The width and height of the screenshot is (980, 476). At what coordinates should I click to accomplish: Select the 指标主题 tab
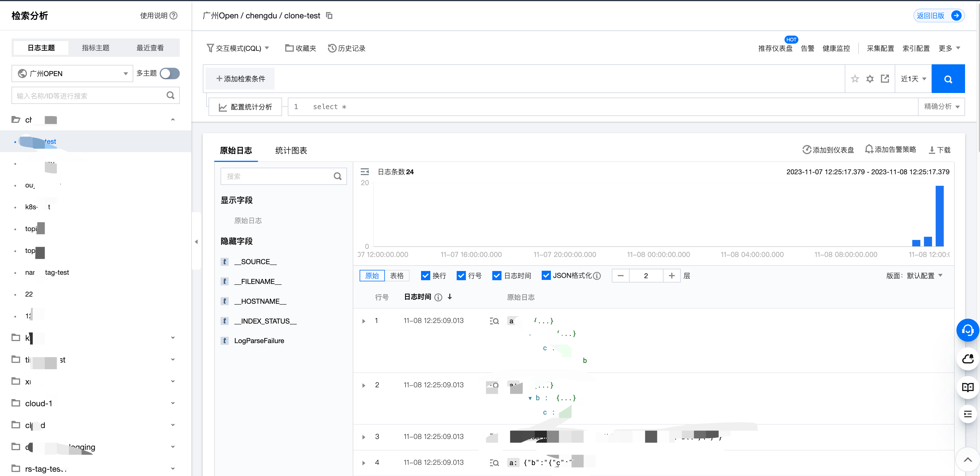pyautogui.click(x=95, y=48)
